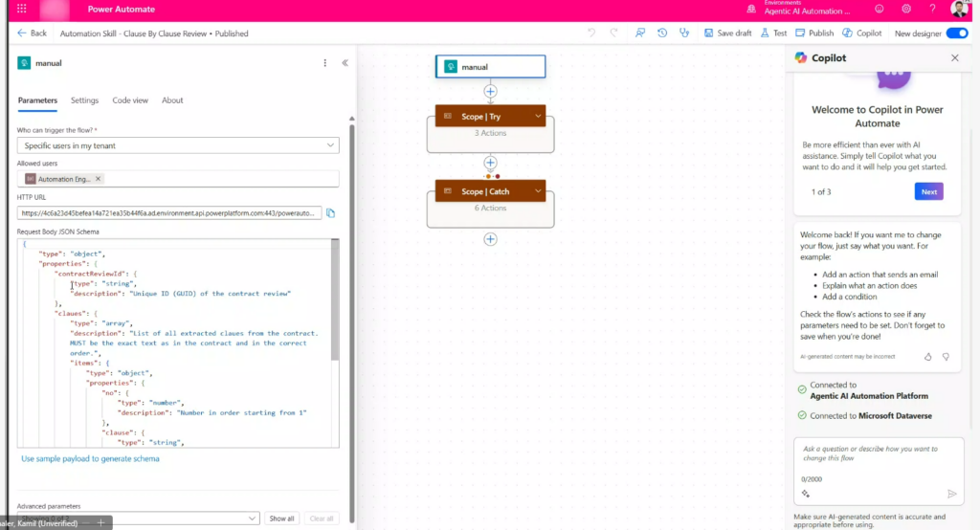This screenshot has width=980, height=530.
Task: Add action below manual trigger
Action: coord(491,92)
